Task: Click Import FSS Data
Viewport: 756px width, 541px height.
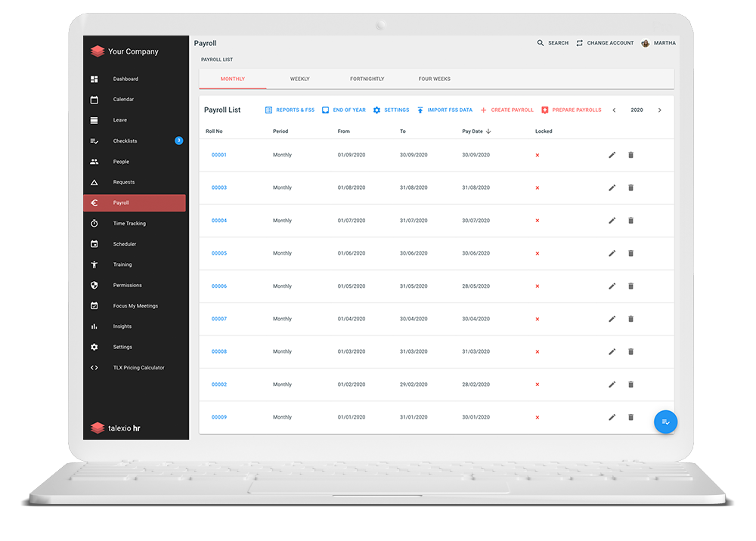Action: click(x=445, y=110)
